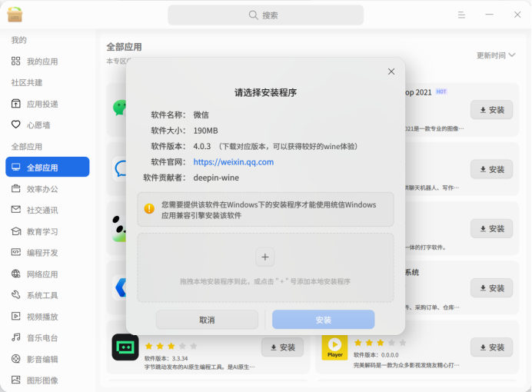This screenshot has height=392, width=532.
Task: Click the 软件版本: 0.0.0.0 text
Action: click(376, 355)
